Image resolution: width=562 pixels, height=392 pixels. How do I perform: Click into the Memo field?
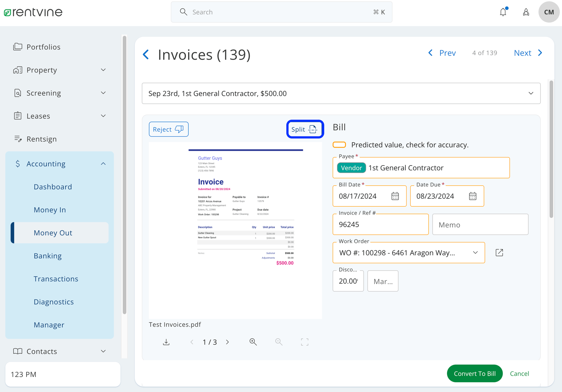click(x=480, y=224)
